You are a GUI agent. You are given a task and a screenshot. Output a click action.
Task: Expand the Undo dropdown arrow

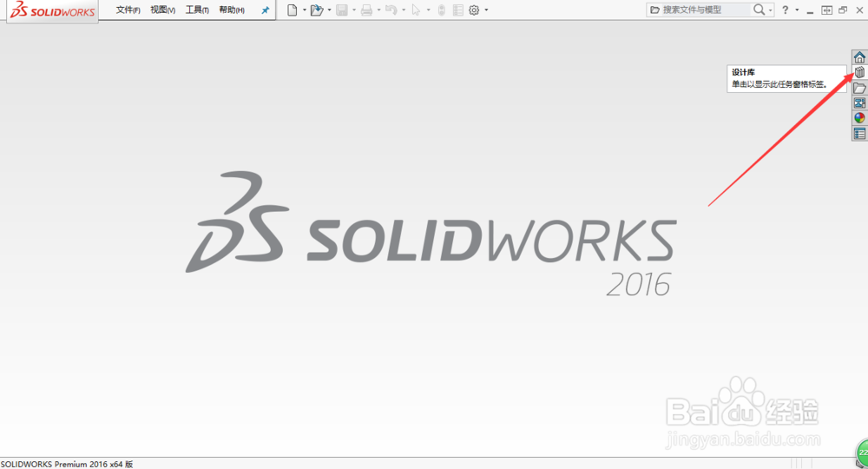(404, 10)
